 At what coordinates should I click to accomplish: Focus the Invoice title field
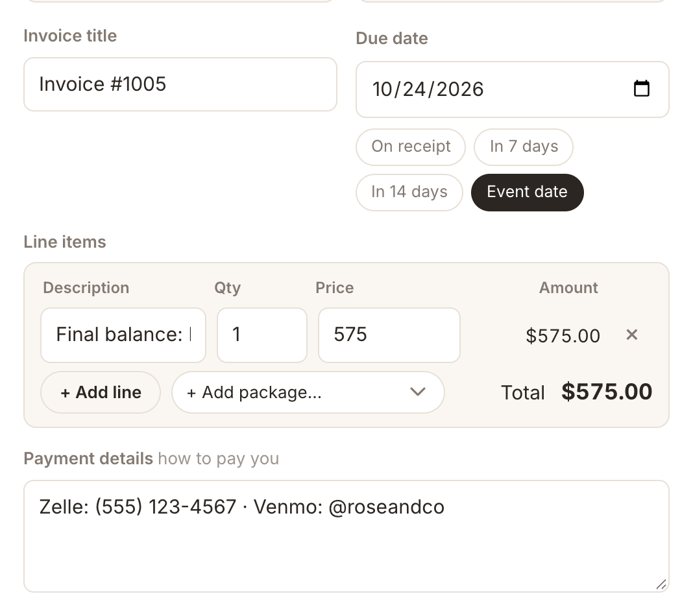[180, 84]
